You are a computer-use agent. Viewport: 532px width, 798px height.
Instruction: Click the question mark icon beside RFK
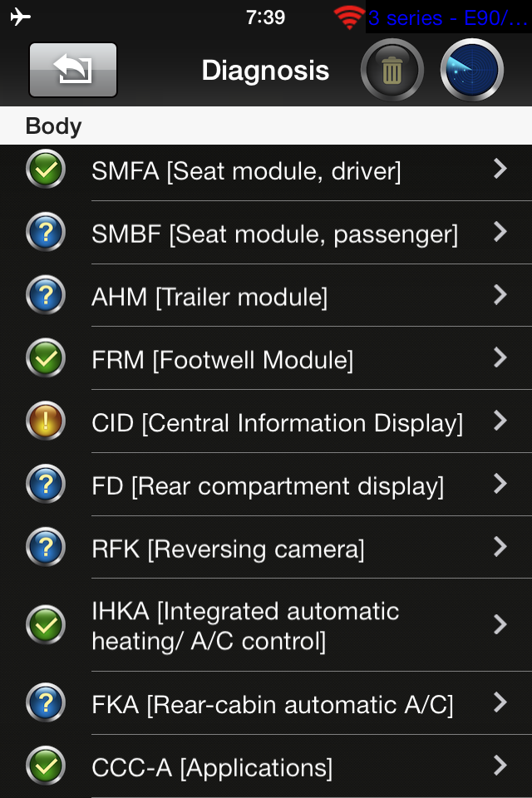pos(46,548)
